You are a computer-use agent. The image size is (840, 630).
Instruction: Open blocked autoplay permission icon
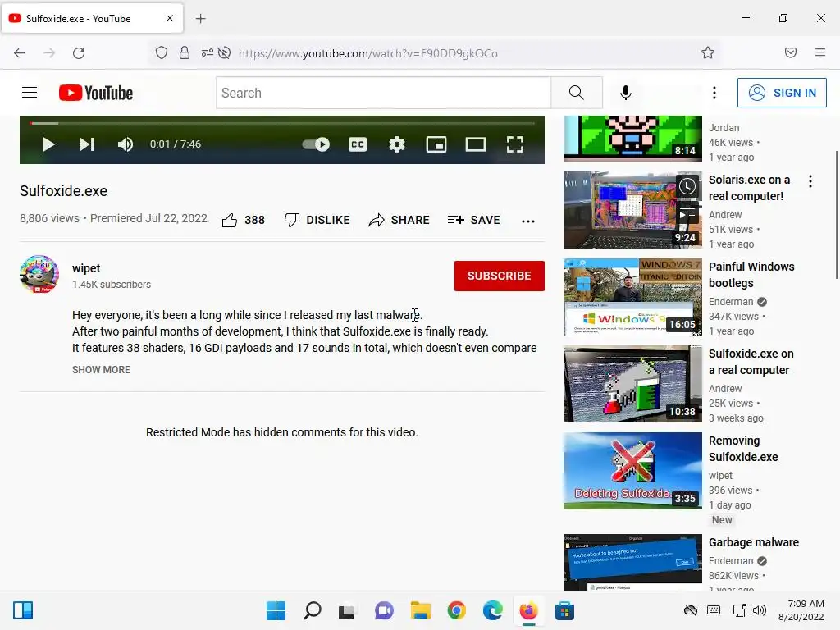click(225, 52)
